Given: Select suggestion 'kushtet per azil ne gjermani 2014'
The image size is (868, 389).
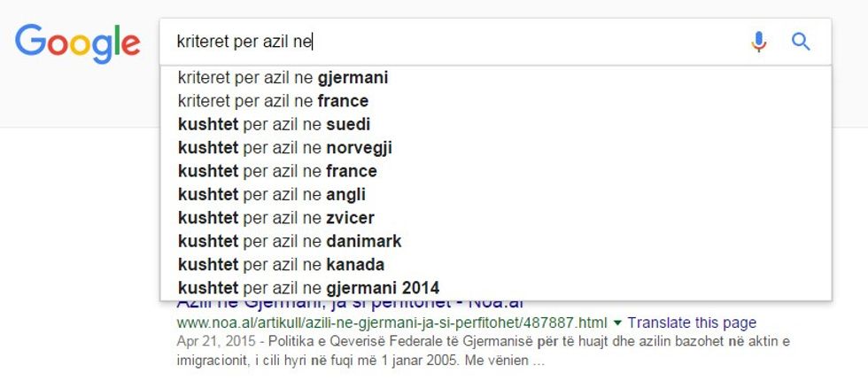Looking at the screenshot, I should (x=308, y=288).
